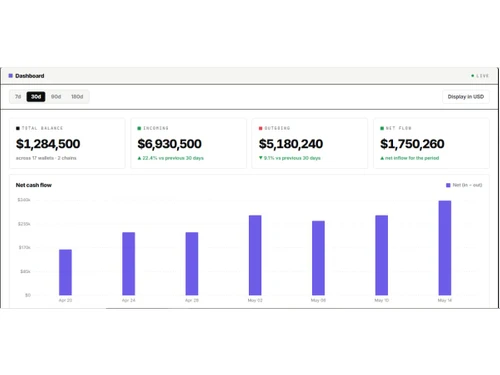Screen dimensions: 500x375
Task: Click 'across 17 wallets · 2 chains' text
Action: click(x=46, y=158)
